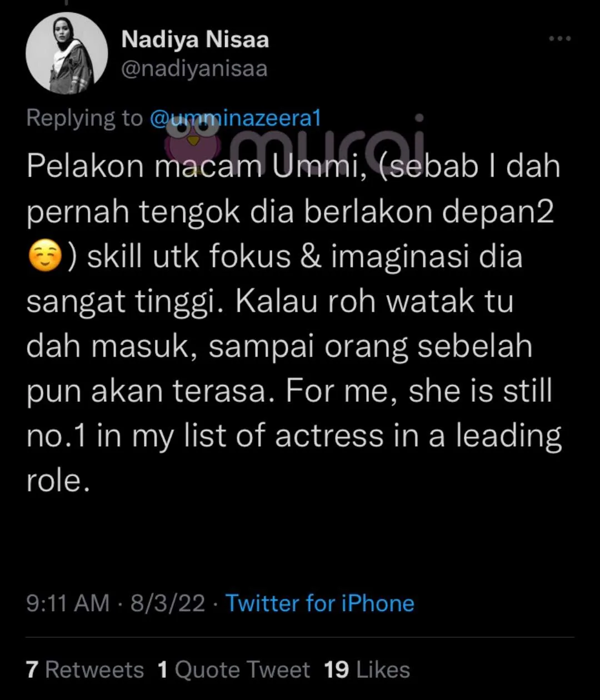The height and width of the screenshot is (700, 600).
Task: Click the 9:11 AM timestamp
Action: (x=68, y=603)
